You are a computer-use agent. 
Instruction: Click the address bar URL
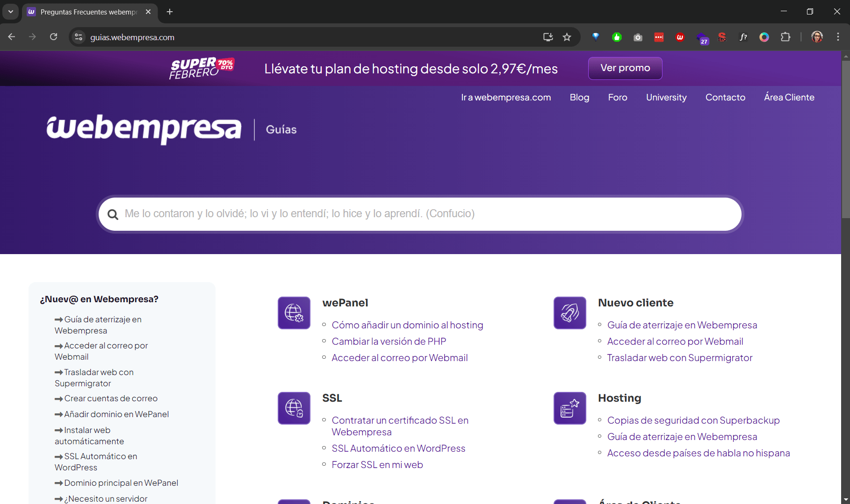(132, 37)
